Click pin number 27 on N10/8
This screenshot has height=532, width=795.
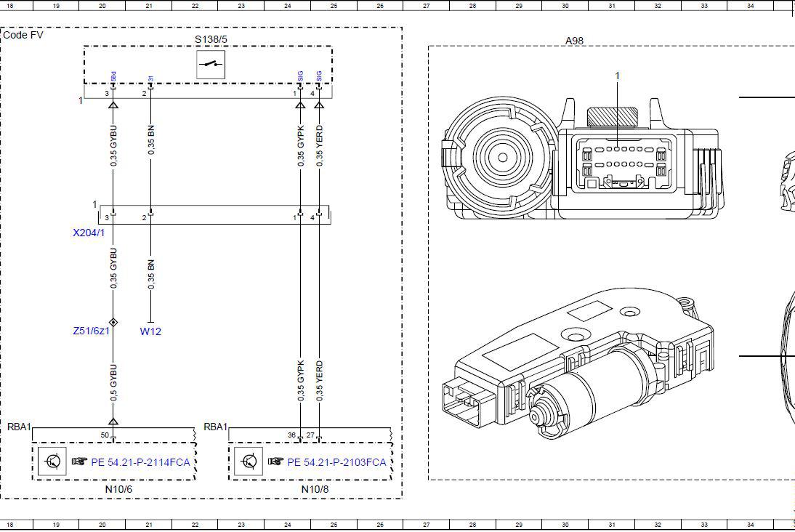[x=310, y=435]
